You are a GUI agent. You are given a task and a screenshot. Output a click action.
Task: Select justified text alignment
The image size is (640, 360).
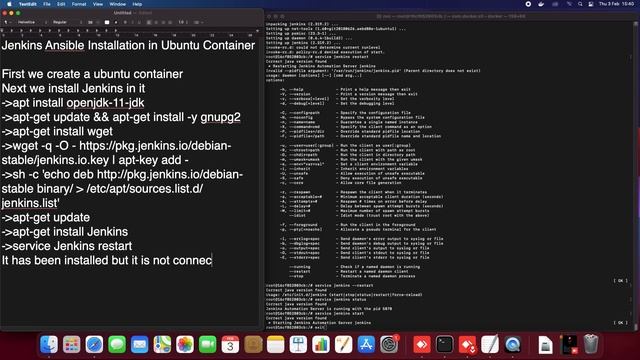170,22
